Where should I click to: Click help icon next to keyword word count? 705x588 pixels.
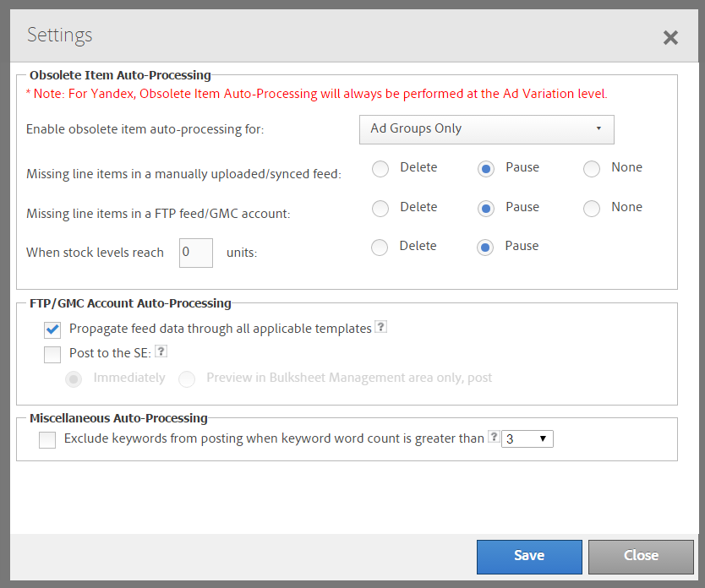pos(494,438)
